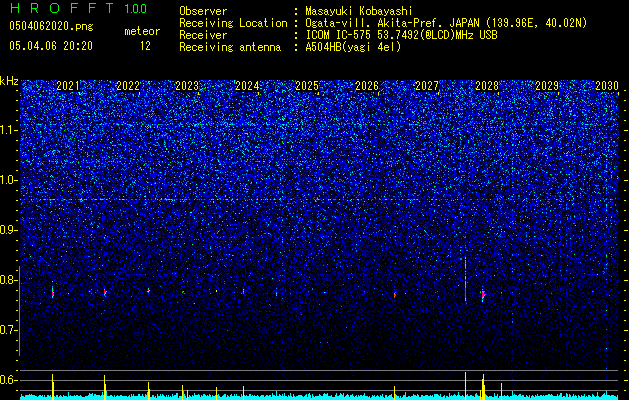
Task: Select the ICOM IC-575 53.7492 MHz USB text
Action: [x=401, y=35]
